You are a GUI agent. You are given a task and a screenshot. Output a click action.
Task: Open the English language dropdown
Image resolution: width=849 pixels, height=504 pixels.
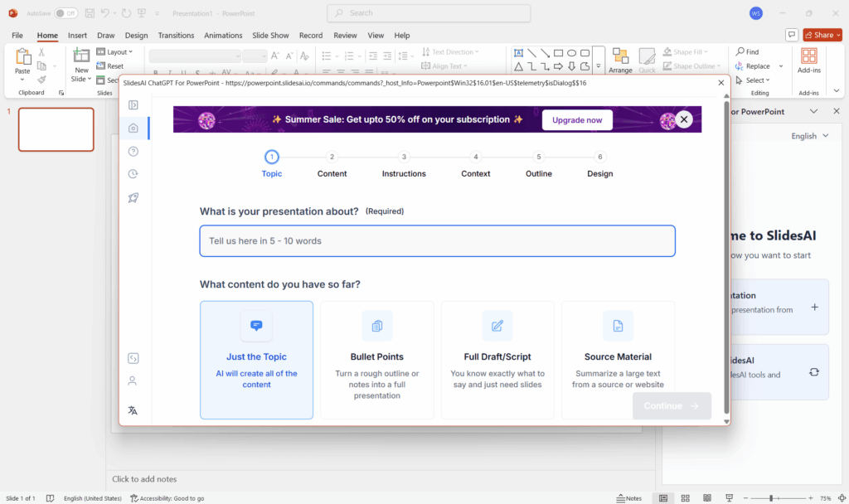[x=809, y=136]
